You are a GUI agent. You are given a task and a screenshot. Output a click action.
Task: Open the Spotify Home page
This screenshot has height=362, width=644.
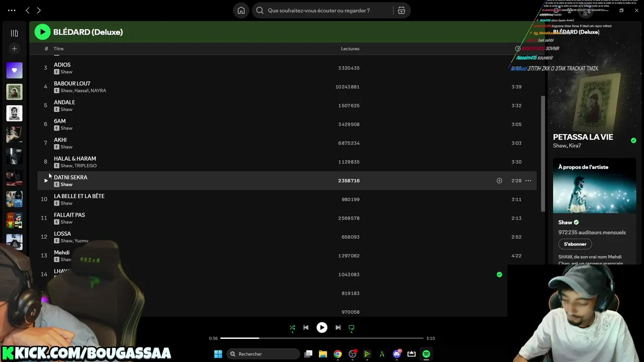coord(241,11)
